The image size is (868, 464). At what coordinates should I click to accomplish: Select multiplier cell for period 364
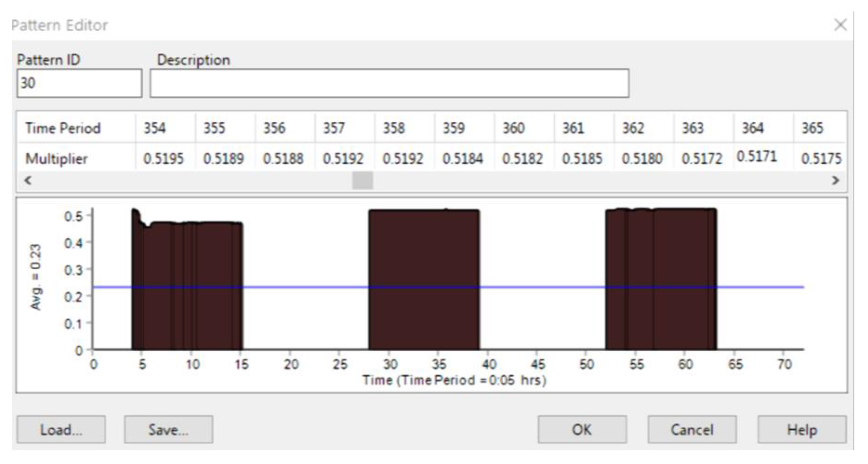(x=757, y=157)
